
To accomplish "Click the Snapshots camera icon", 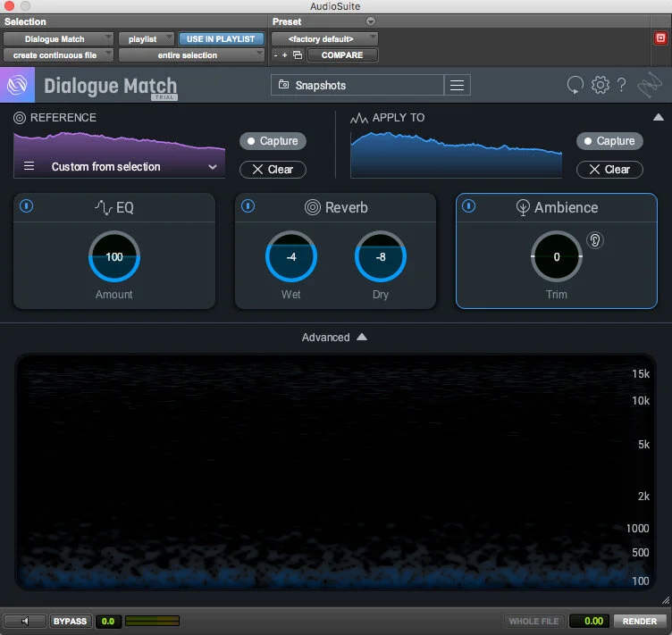I will (x=283, y=85).
